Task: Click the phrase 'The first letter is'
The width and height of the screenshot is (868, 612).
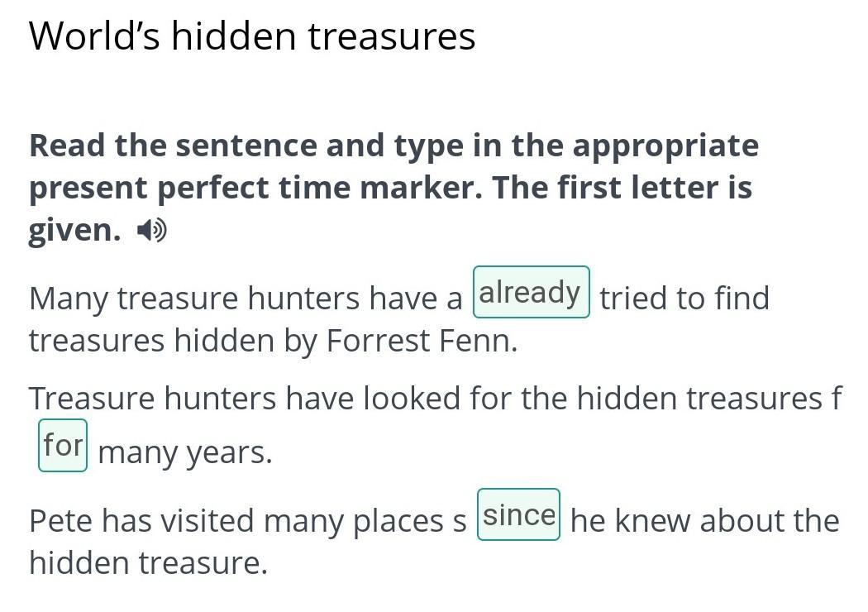Action: [x=622, y=188]
